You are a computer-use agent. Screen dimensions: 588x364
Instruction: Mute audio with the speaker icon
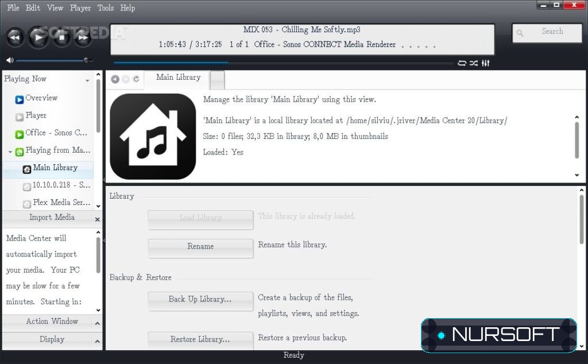coord(10,60)
